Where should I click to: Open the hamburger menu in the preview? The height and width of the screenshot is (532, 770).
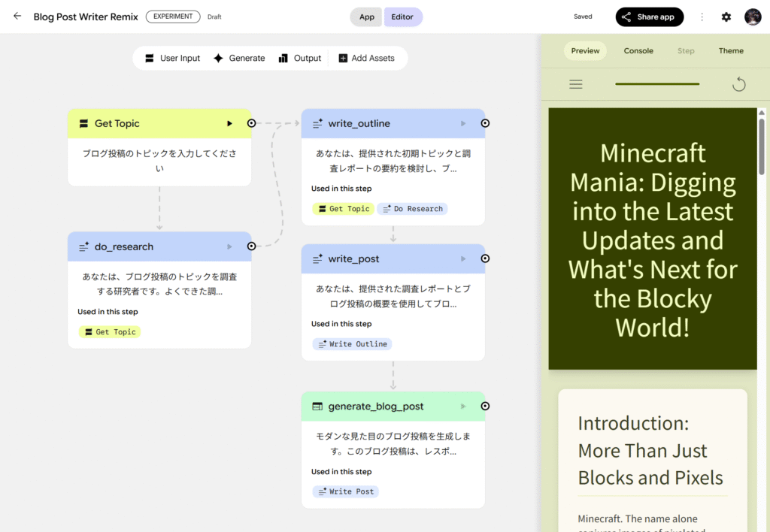(576, 84)
